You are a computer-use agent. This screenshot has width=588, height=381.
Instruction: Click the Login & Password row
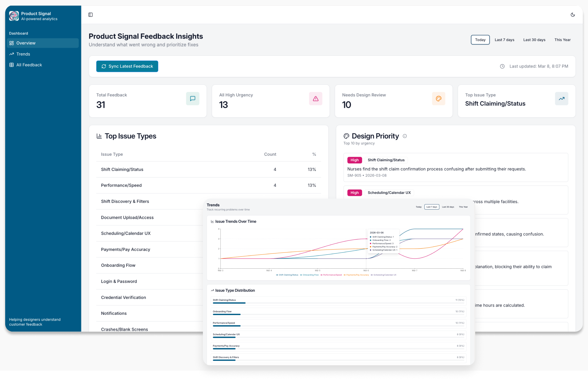(x=150, y=281)
